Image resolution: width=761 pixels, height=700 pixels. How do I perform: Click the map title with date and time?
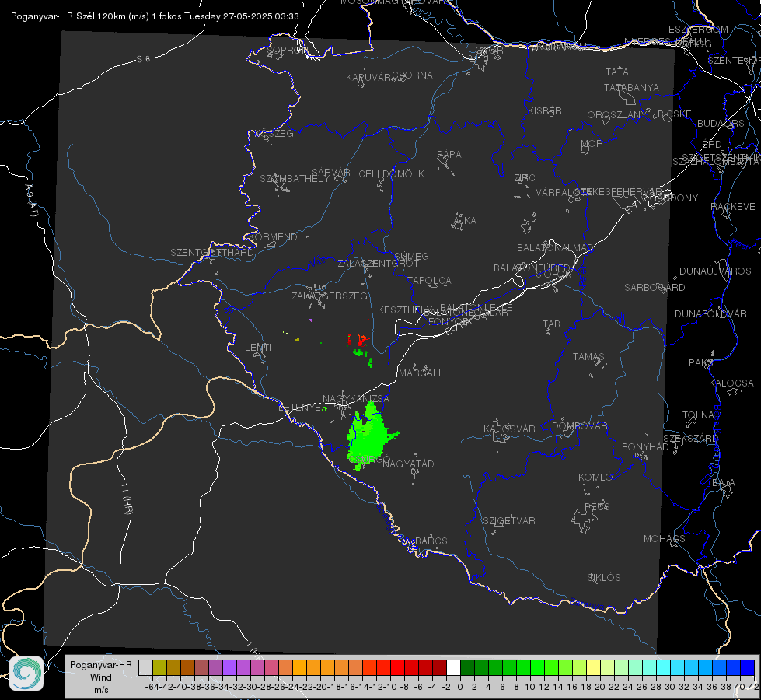(155, 16)
